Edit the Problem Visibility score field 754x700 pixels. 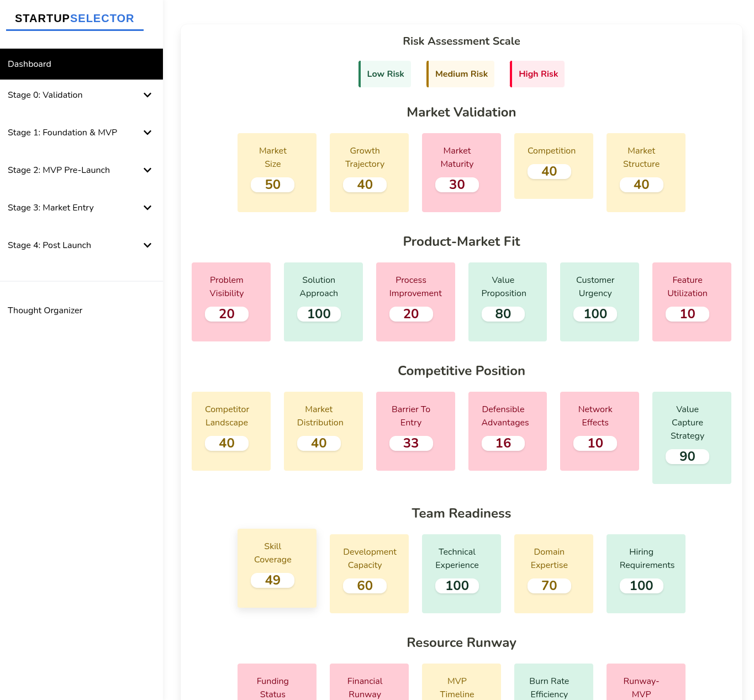tap(226, 314)
